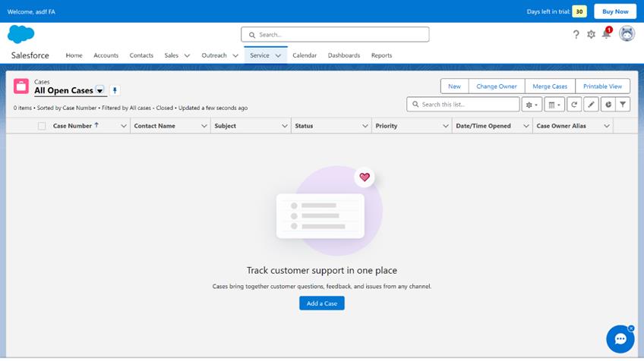
Task: Tick the select-all rows checkbox
Action: (42, 126)
